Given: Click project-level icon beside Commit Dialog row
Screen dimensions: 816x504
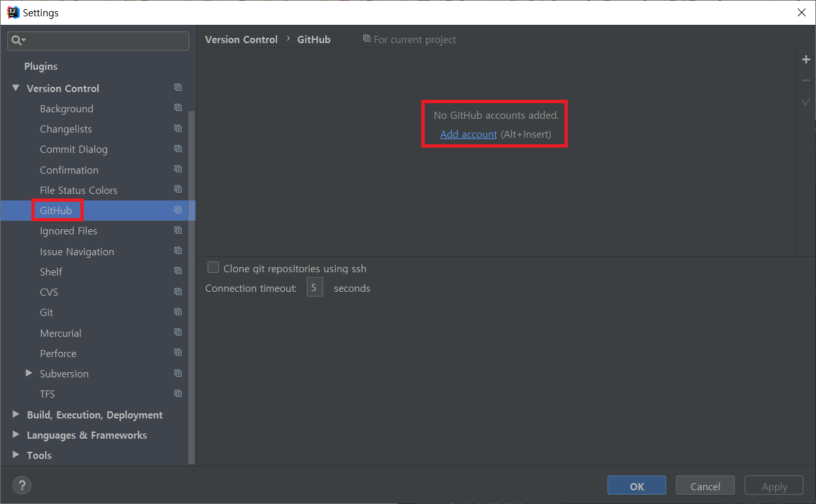Looking at the screenshot, I should [178, 149].
